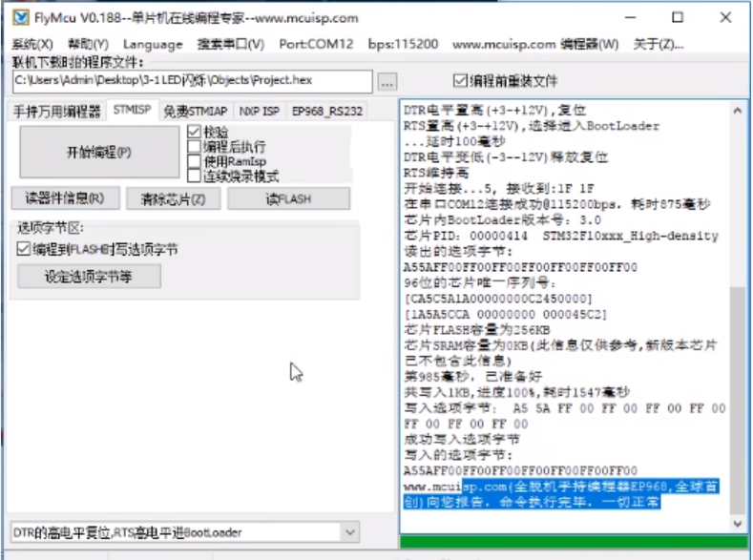753x560 pixels.
Task: Click log line 共写入1KB, 进度100%
Action: tap(516, 392)
